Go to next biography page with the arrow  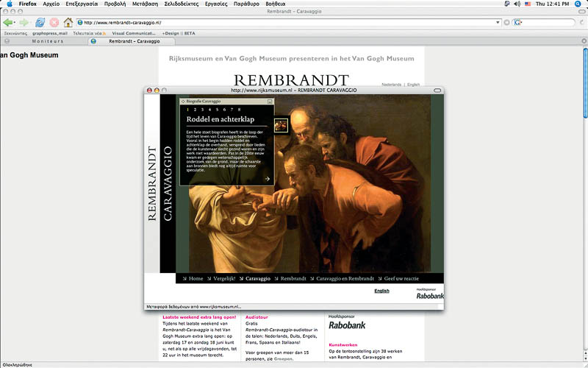[x=268, y=179]
